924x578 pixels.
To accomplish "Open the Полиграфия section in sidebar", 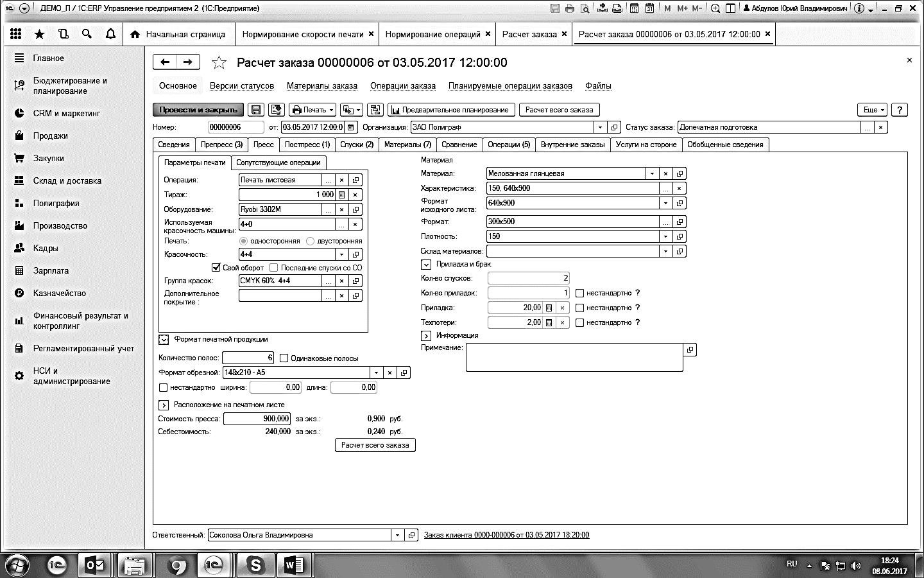I will pyautogui.click(x=56, y=203).
